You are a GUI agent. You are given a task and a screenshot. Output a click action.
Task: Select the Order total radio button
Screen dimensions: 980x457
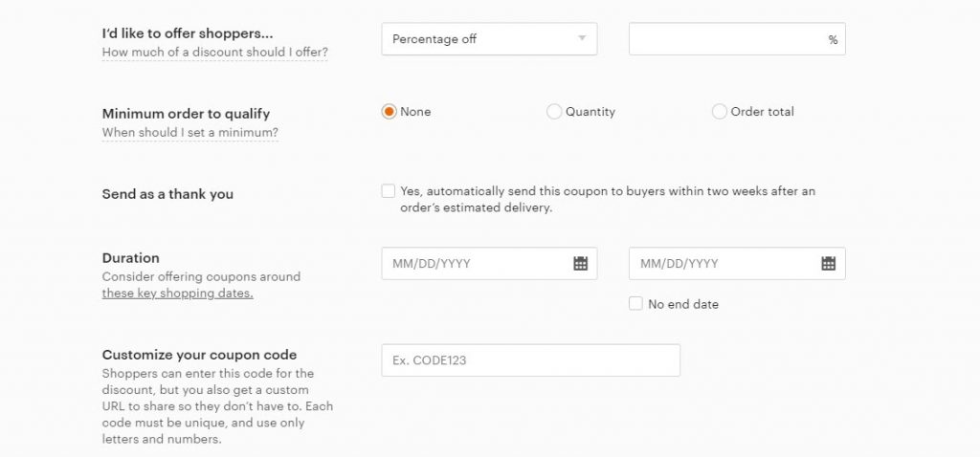coord(719,112)
